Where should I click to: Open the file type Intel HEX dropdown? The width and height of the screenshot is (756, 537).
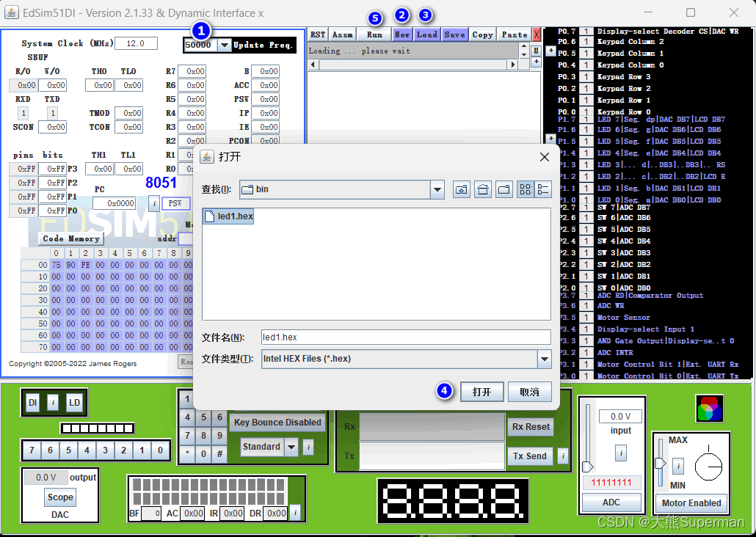point(545,359)
